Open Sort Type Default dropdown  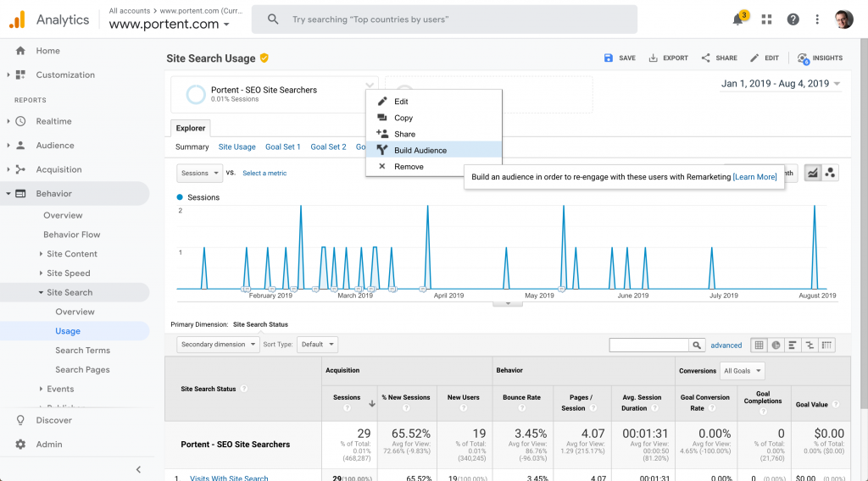(317, 345)
